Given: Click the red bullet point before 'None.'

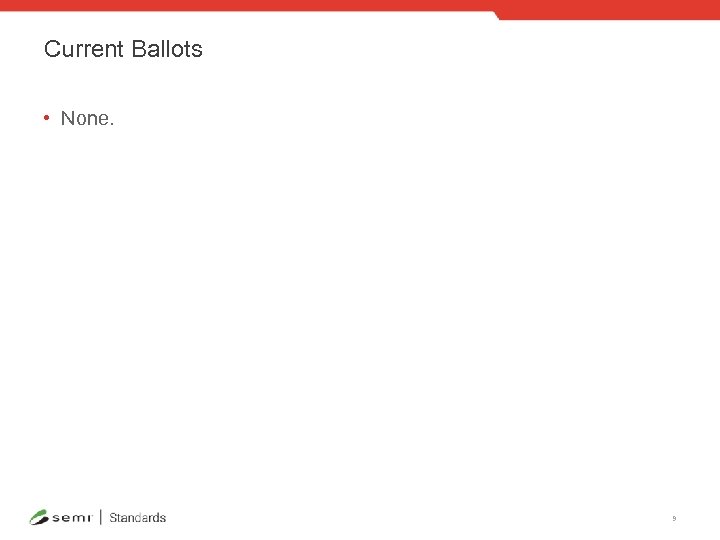Looking at the screenshot, I should [x=47, y=118].
